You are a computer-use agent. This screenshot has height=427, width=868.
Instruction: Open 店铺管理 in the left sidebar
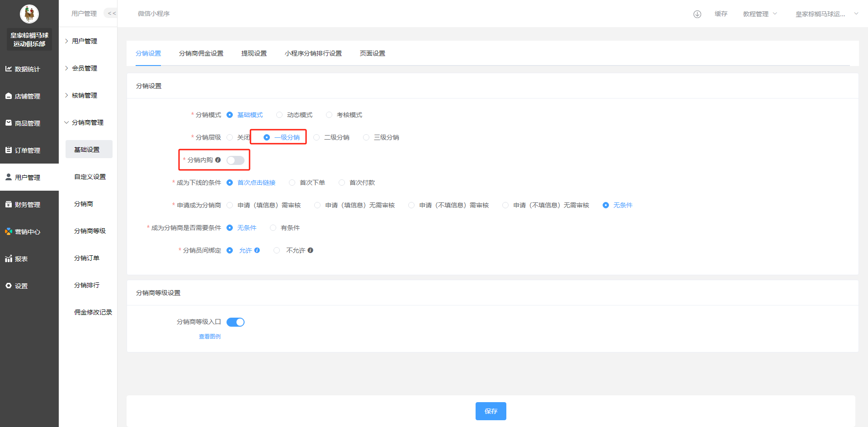coord(27,96)
